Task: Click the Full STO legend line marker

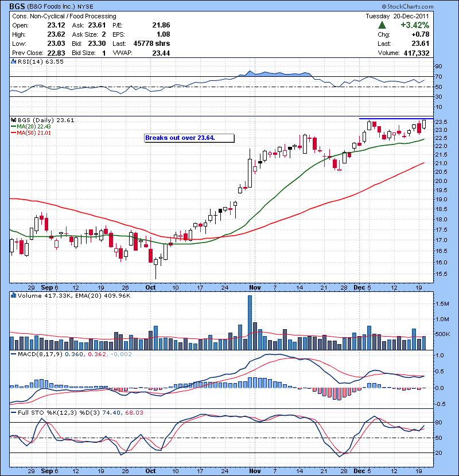Action: point(13,412)
